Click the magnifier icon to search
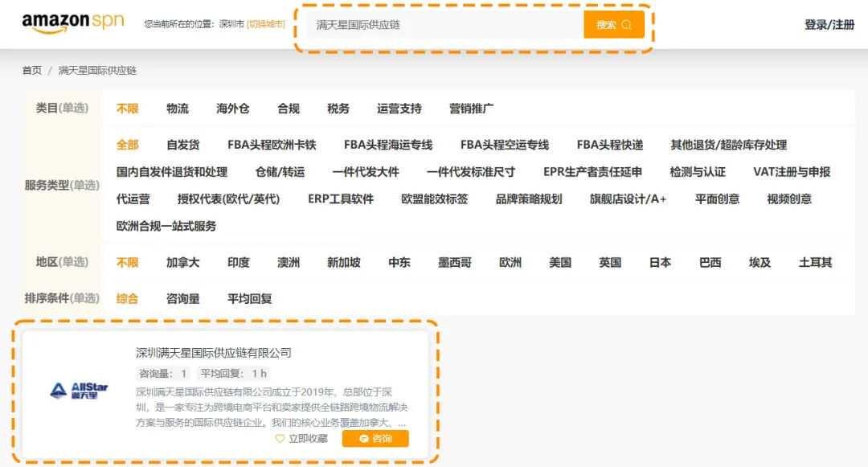 (626, 24)
